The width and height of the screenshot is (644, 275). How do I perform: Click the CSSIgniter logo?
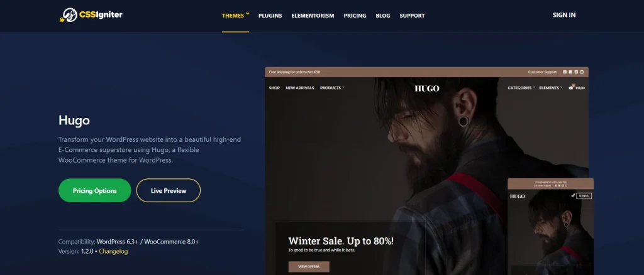[x=91, y=15]
